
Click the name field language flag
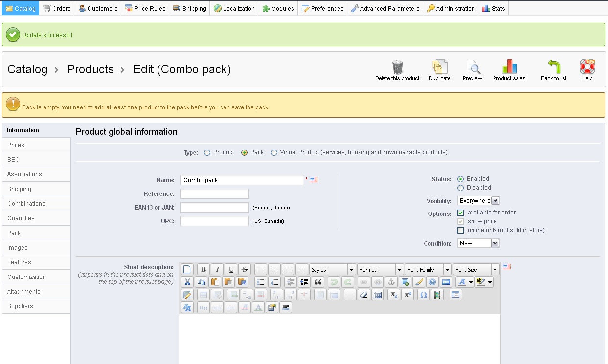click(x=314, y=180)
